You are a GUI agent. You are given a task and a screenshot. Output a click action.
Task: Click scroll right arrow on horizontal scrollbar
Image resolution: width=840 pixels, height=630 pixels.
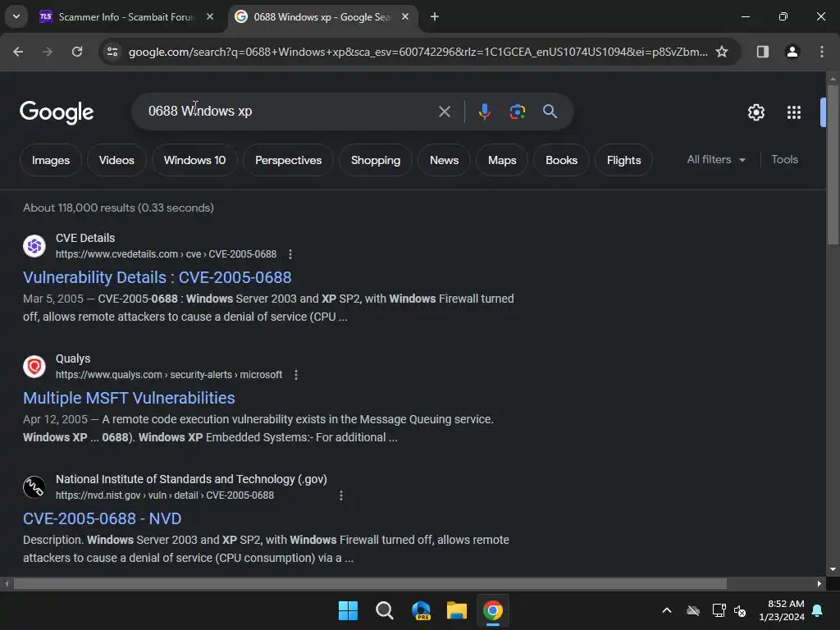[x=819, y=583]
